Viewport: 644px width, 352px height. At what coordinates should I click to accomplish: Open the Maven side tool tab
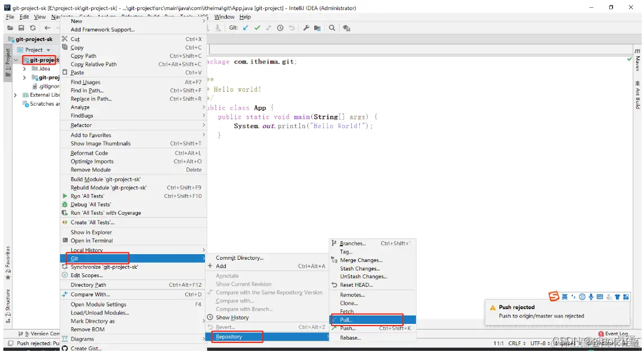[637, 61]
